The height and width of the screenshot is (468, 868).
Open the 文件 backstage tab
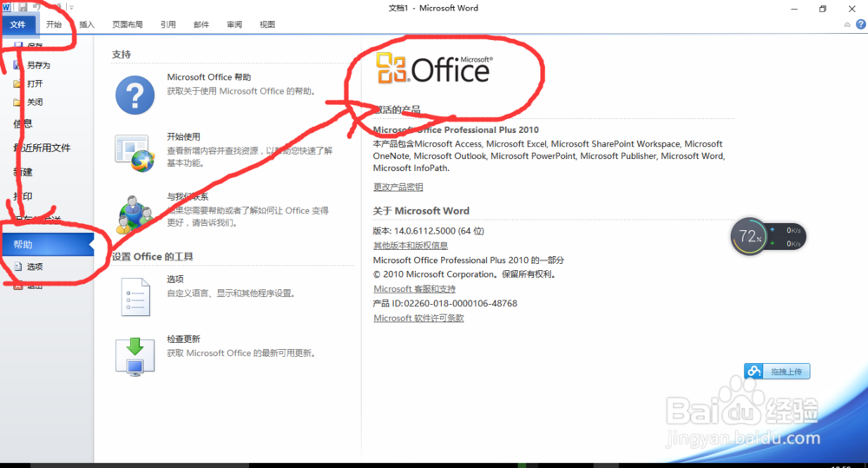[x=18, y=24]
